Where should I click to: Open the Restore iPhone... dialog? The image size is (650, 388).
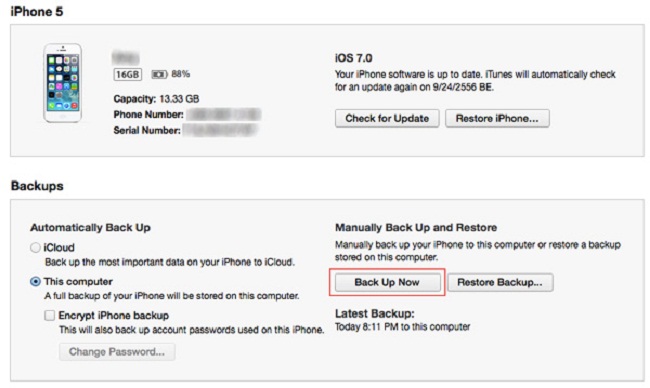[497, 119]
